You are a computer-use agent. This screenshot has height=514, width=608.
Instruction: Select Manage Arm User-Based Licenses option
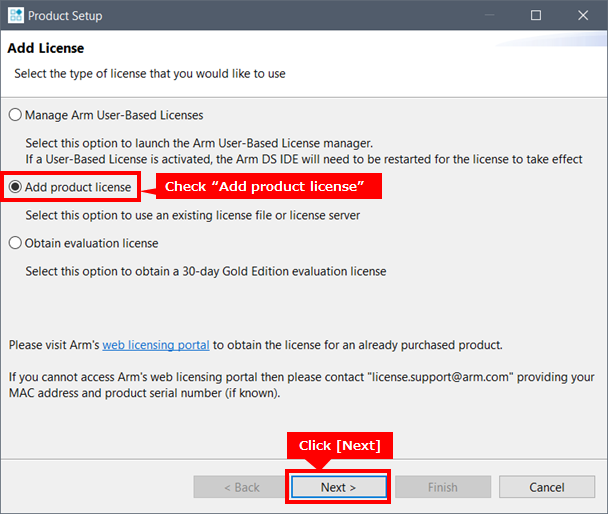tap(15, 114)
